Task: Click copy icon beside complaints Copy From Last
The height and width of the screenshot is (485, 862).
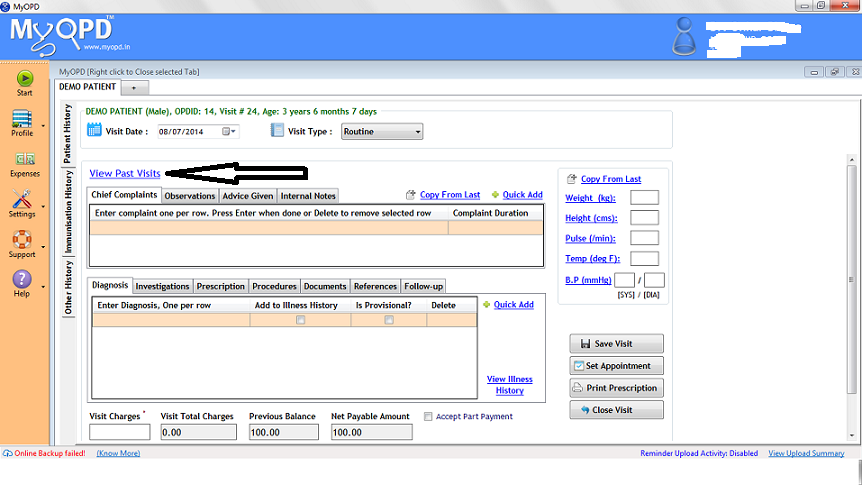Action: (411, 195)
